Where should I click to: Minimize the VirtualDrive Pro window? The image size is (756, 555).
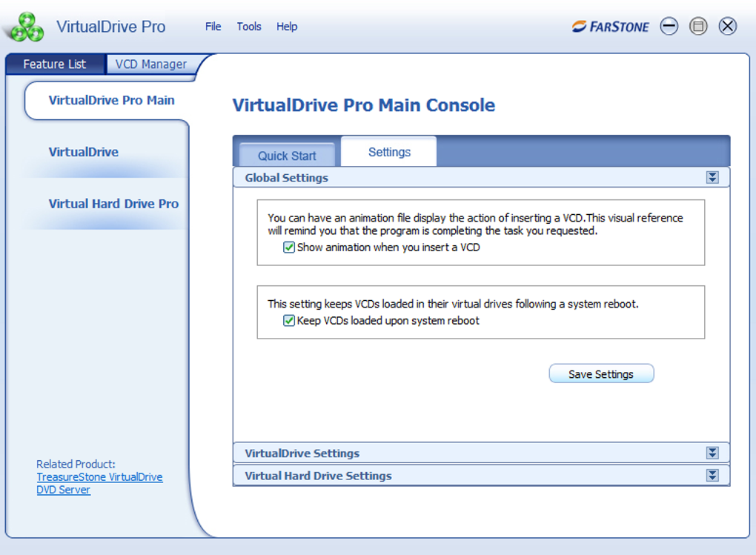pyautogui.click(x=669, y=26)
